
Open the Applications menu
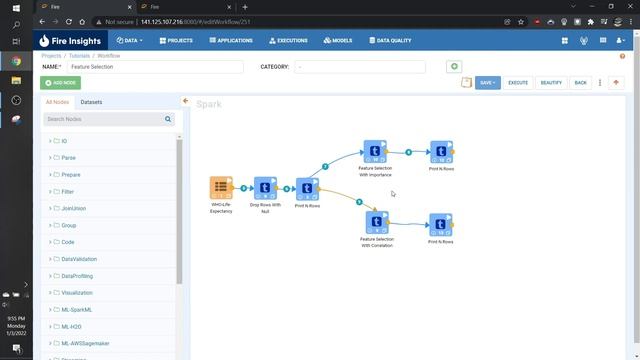pyautogui.click(x=231, y=40)
